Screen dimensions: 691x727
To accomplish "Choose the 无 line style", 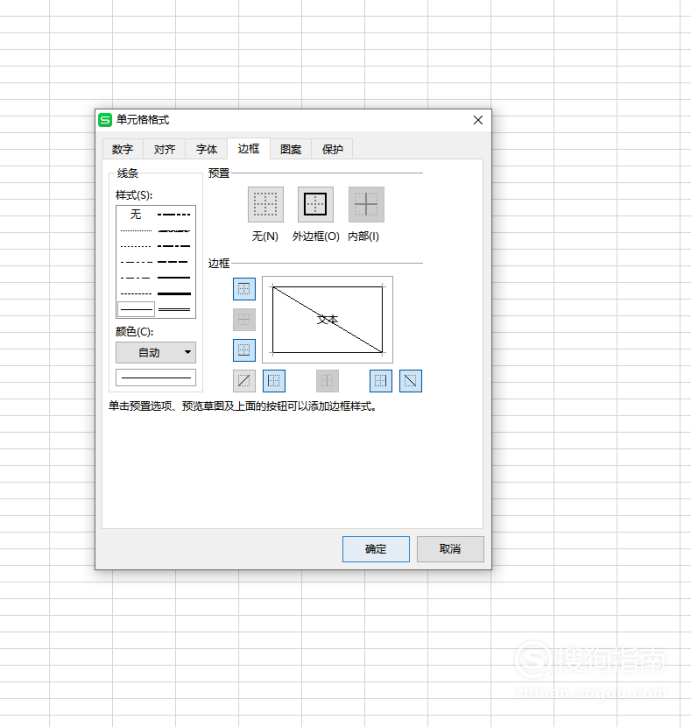I will 136,214.
